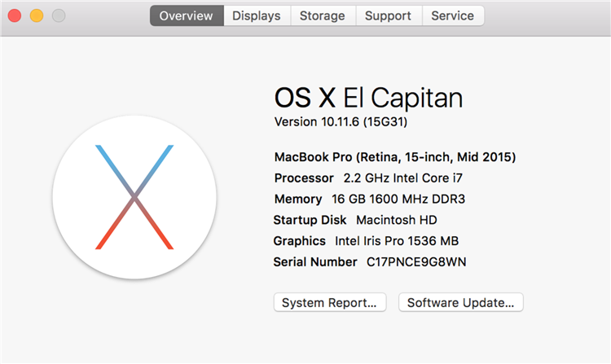Click the MacBook Pro model name line
The image size is (611, 364).
[x=395, y=156]
